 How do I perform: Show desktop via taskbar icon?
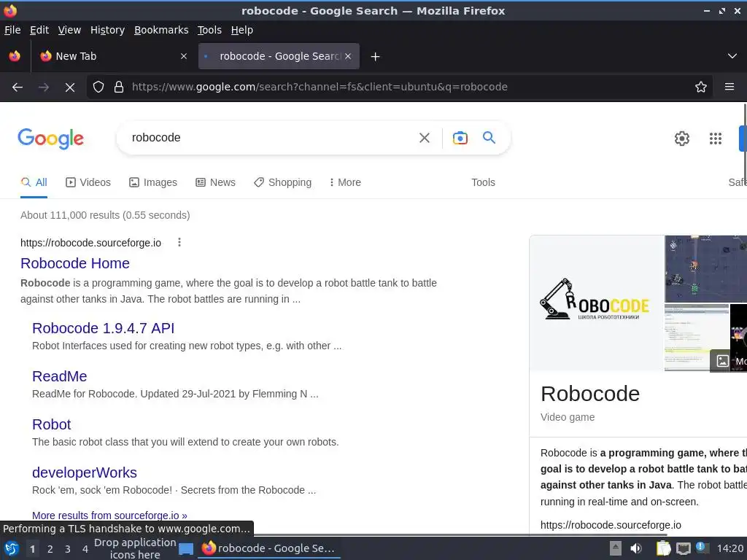[186, 549]
